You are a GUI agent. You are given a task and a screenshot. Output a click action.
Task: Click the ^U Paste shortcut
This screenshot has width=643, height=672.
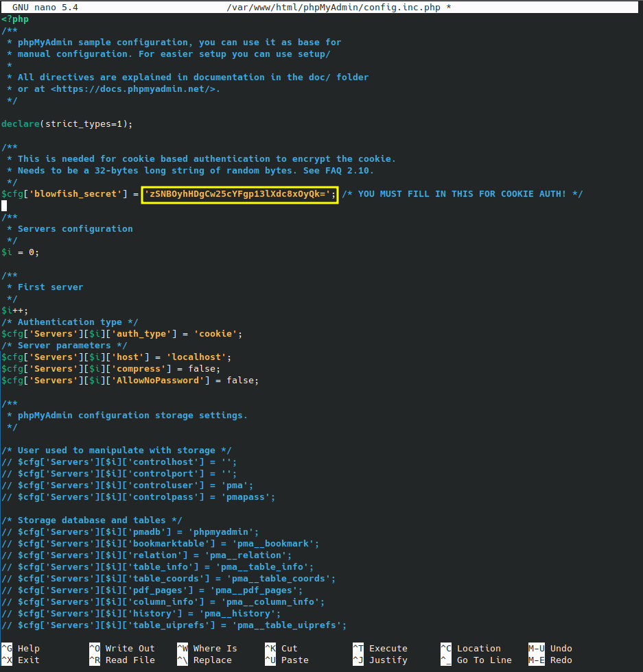(287, 660)
